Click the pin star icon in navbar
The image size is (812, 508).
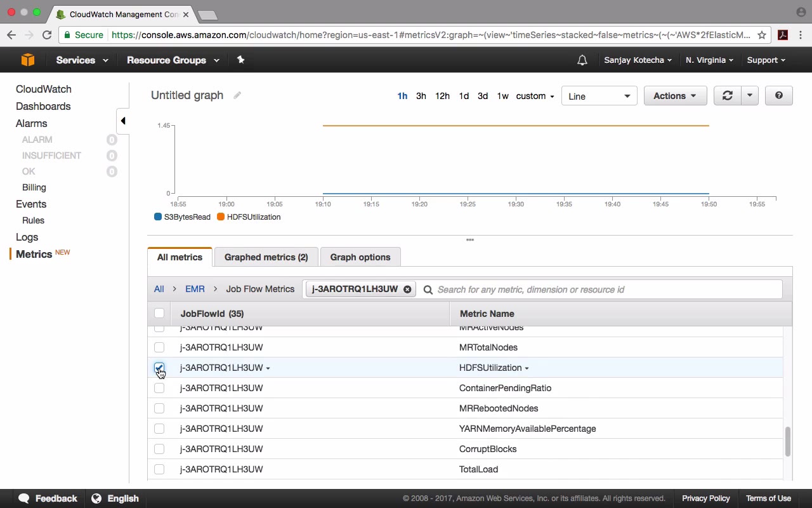point(240,60)
